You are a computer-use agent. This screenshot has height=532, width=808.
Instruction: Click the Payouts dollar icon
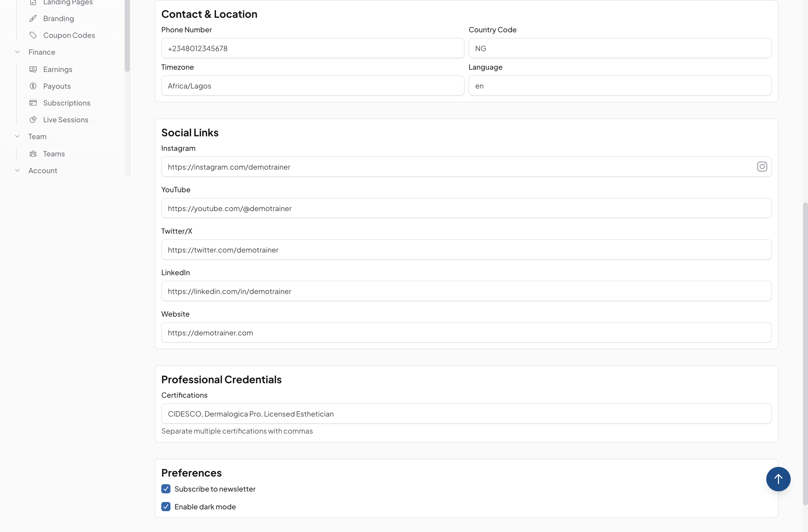(33, 86)
